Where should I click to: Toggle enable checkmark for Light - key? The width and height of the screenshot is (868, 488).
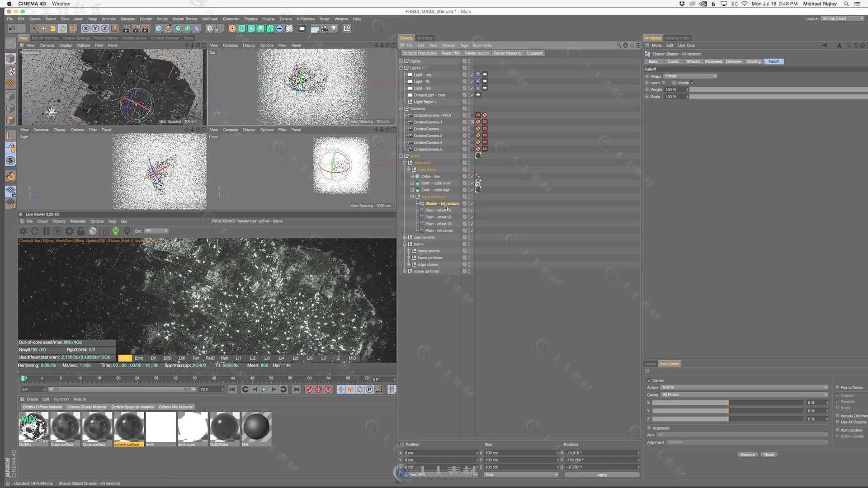[472, 75]
